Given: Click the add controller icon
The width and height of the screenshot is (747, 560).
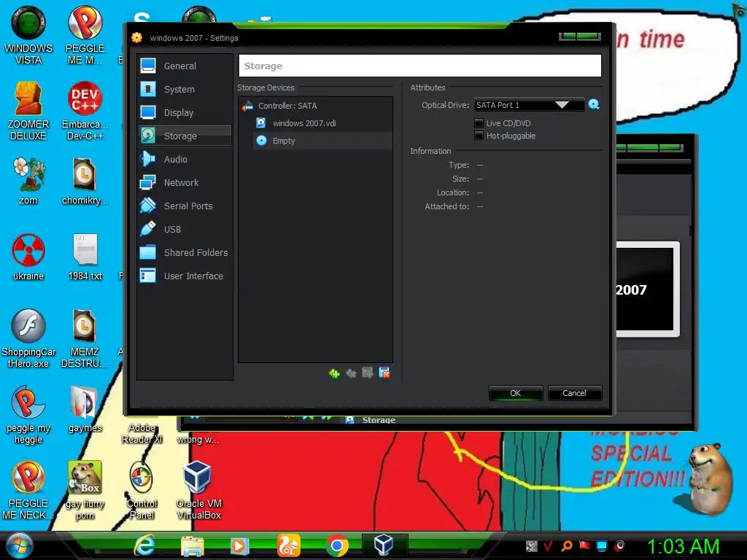Looking at the screenshot, I should click(334, 373).
